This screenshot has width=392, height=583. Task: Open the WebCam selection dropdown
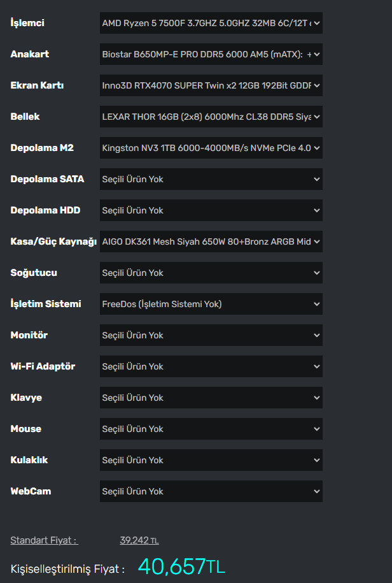coord(211,492)
